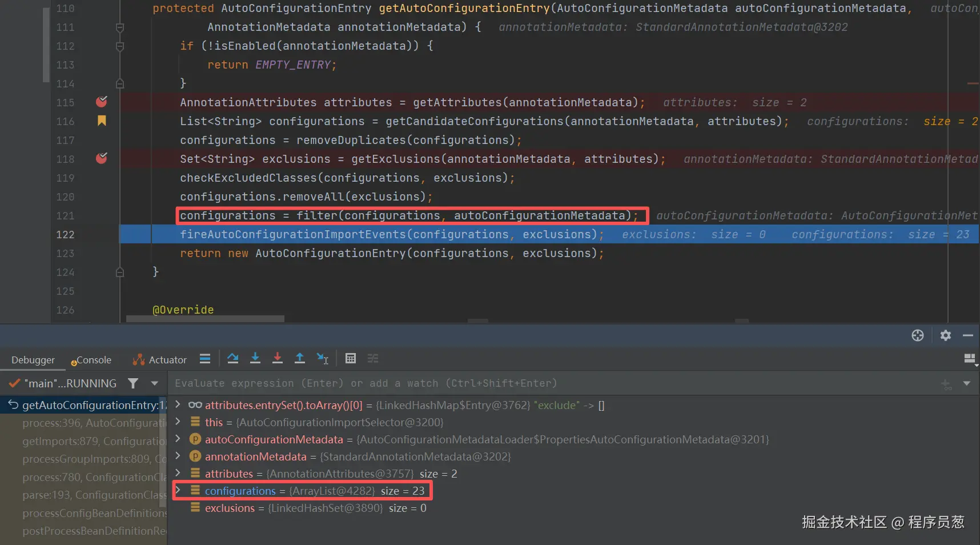Open the Actuator tab
The height and width of the screenshot is (545, 980).
pos(159,360)
